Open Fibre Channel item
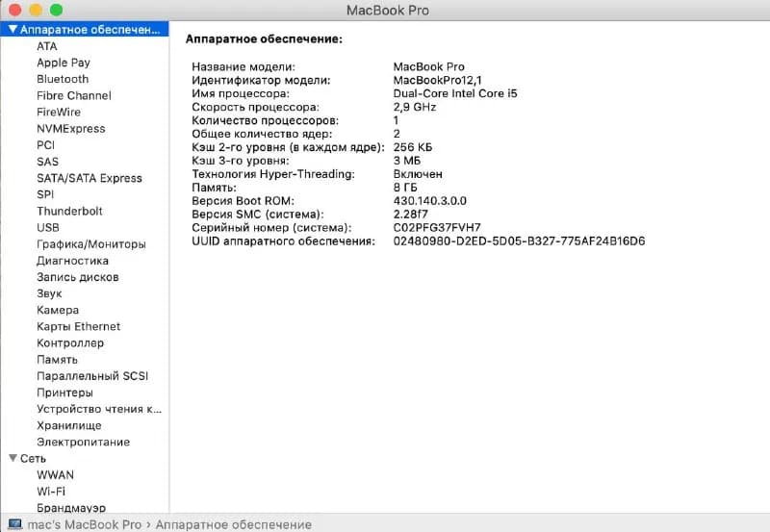 (x=74, y=95)
